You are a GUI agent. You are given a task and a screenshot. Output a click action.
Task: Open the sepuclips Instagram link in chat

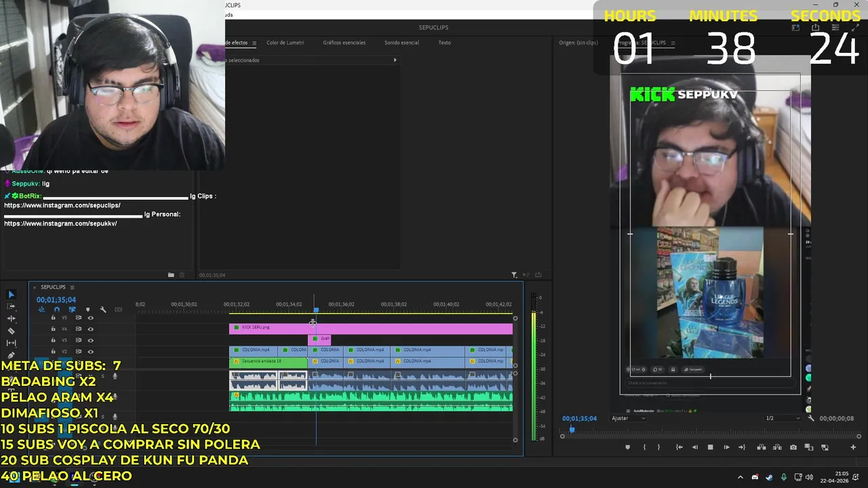click(62, 205)
